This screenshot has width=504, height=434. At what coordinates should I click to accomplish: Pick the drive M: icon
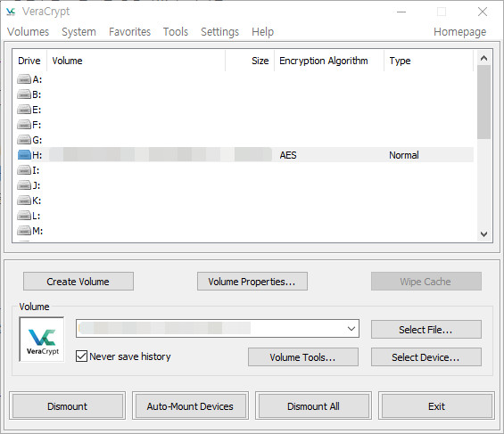pyautogui.click(x=24, y=231)
